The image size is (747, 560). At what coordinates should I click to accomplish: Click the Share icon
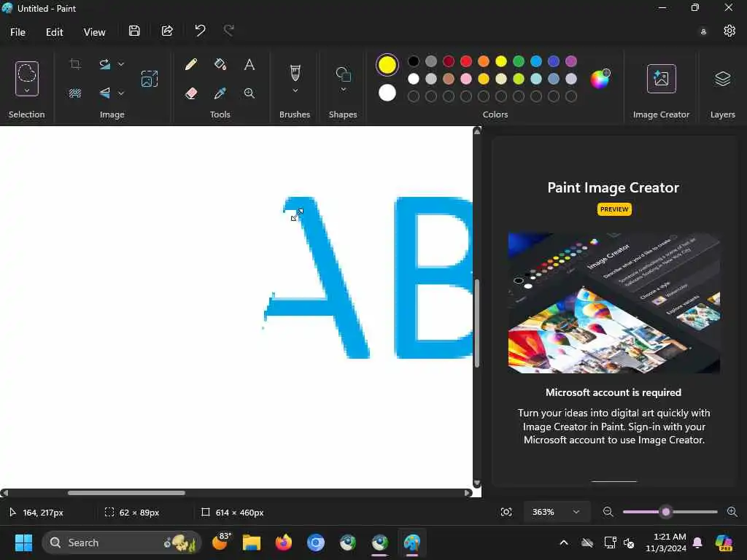tap(167, 31)
